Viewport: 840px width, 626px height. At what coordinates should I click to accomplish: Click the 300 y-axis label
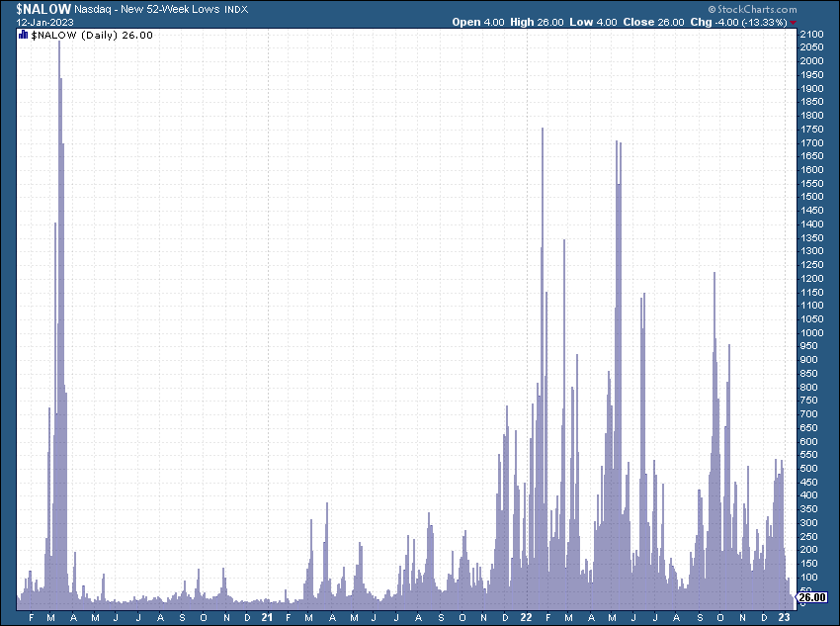click(809, 523)
